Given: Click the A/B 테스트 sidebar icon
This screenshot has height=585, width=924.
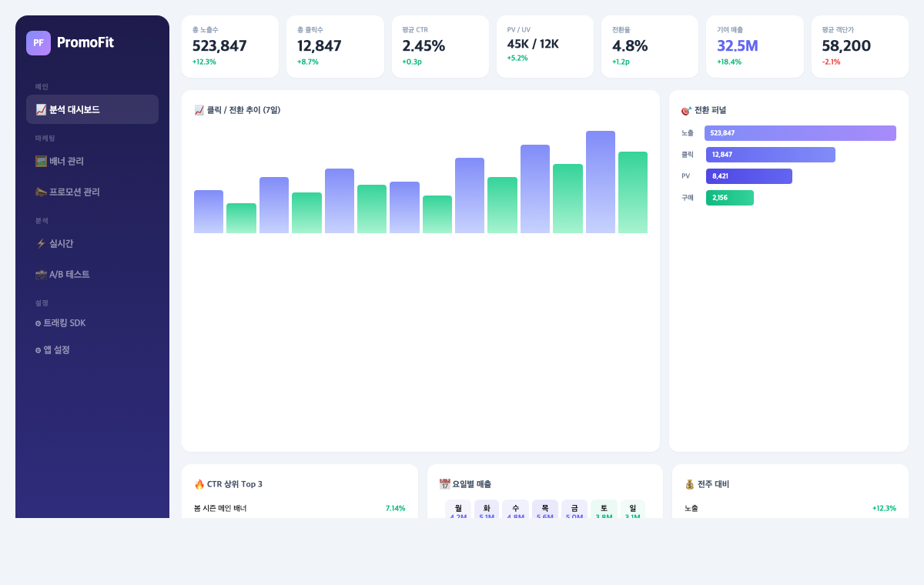Looking at the screenshot, I should 41,274.
